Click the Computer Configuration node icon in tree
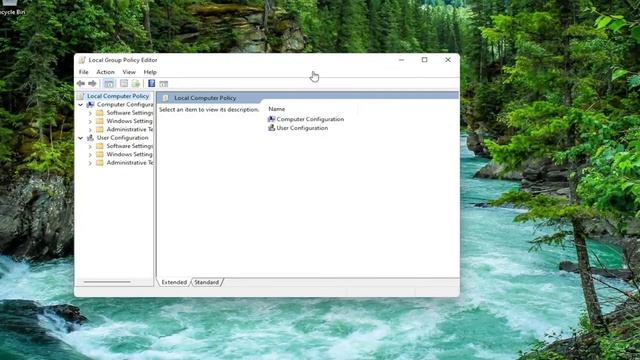The image size is (640, 360). 90,104
